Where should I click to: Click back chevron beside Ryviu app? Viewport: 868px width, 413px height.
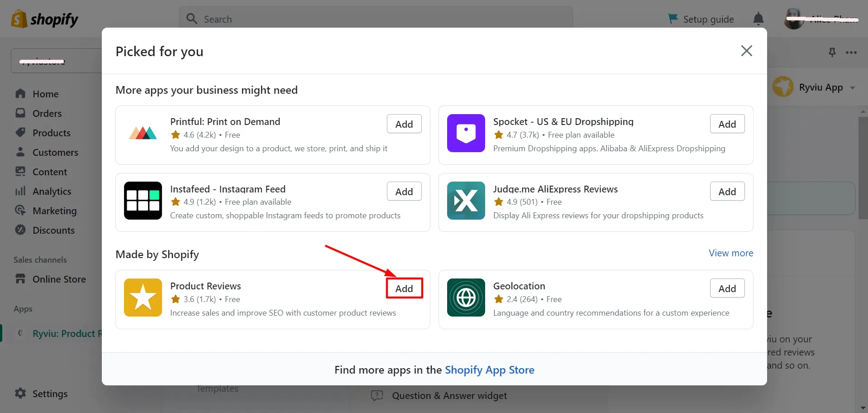click(x=20, y=333)
